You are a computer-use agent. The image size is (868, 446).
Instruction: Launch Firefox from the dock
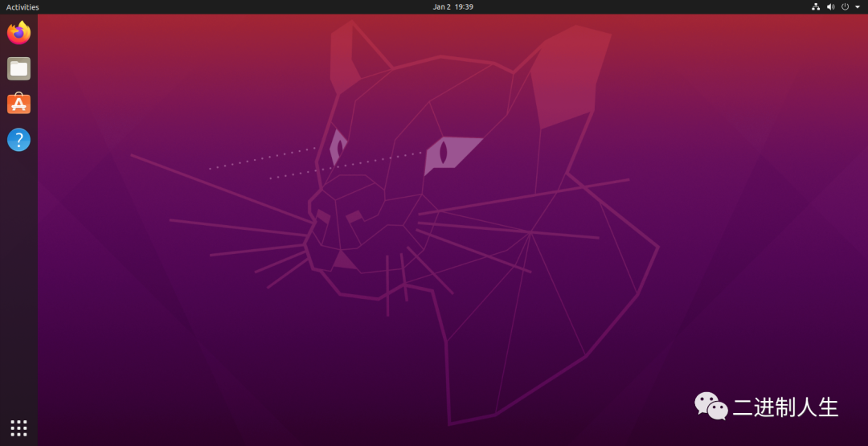click(18, 33)
